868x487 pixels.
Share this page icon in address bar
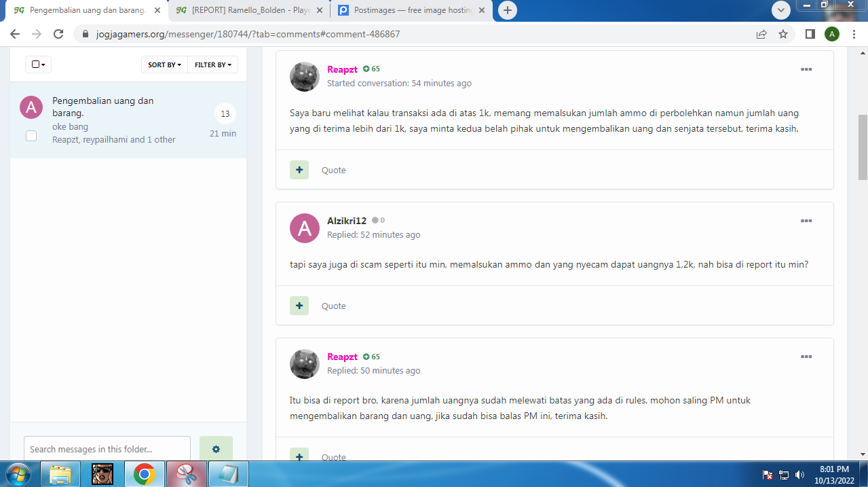coord(761,34)
